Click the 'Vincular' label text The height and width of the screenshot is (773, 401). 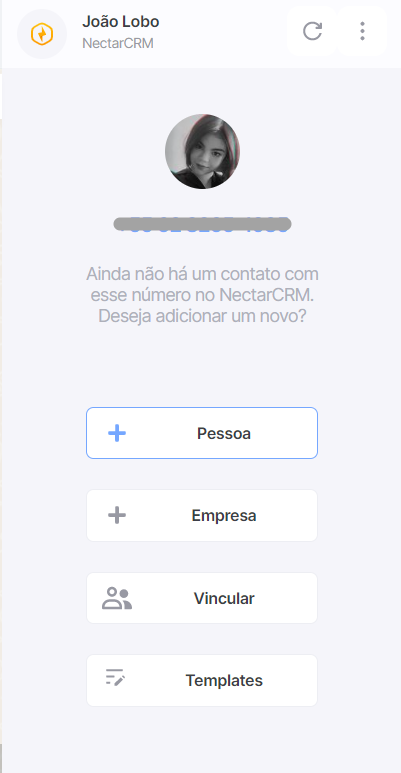(224, 598)
